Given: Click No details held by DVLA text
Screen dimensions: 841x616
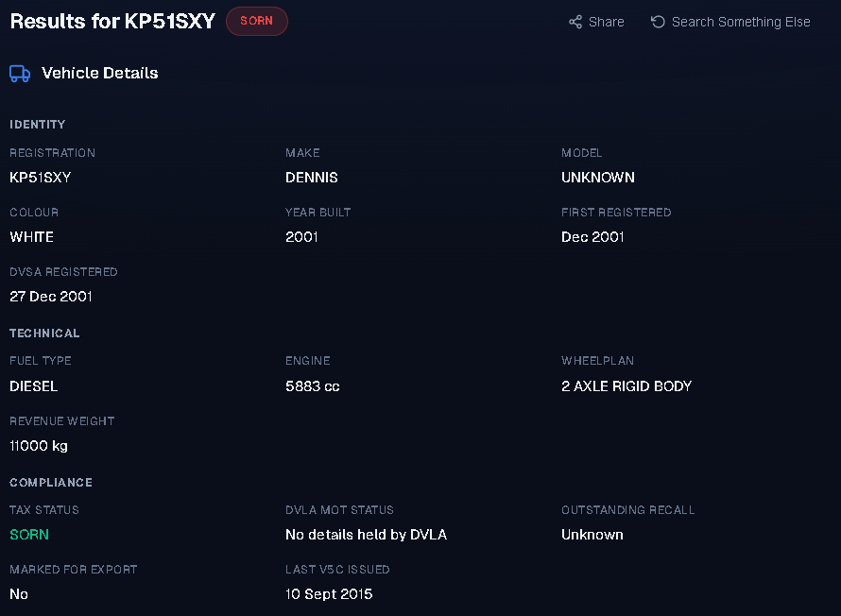Looking at the screenshot, I should (x=367, y=535).
